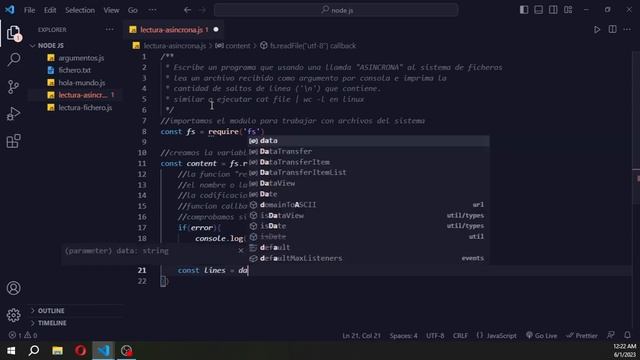Open the Accounts menu icon

tap(13, 288)
